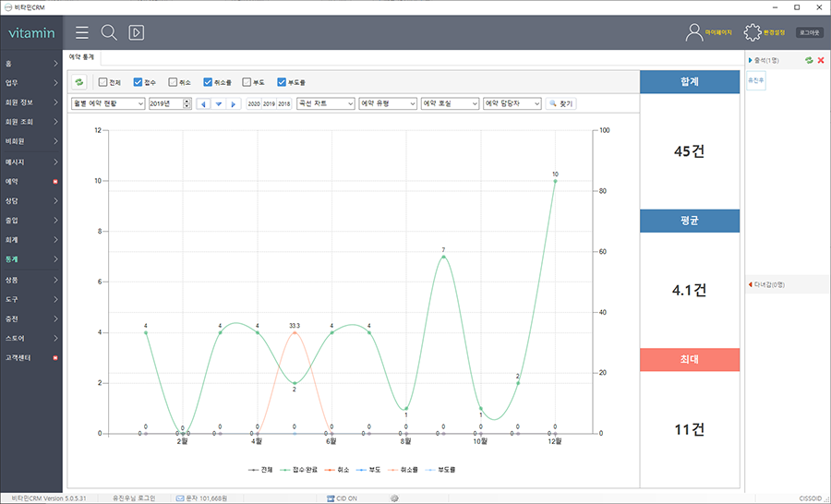831x504 pixels.
Task: Open the 곡선 차트 chart type dropdown
Action: 326,104
